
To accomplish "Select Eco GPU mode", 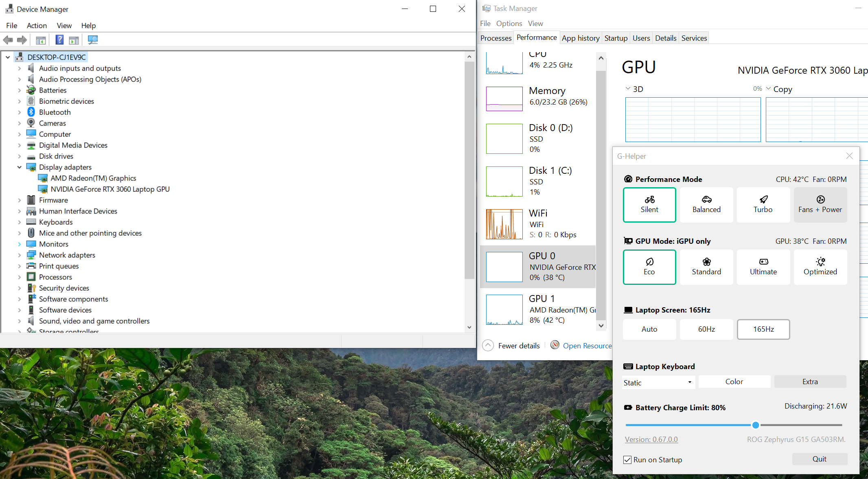I will coord(649,267).
